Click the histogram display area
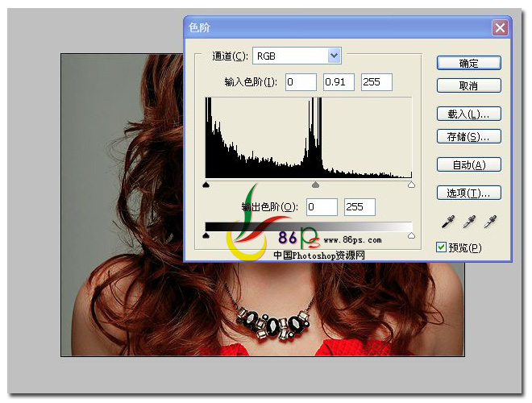 pos(309,137)
